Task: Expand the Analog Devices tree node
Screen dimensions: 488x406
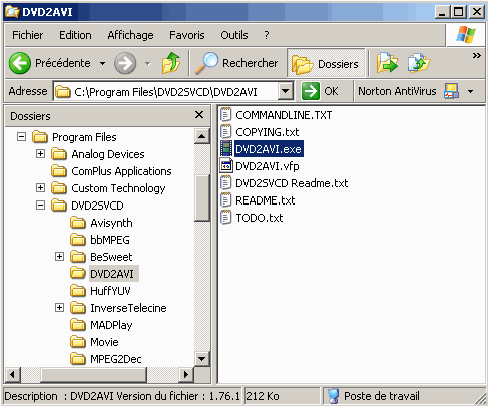Action: point(40,154)
